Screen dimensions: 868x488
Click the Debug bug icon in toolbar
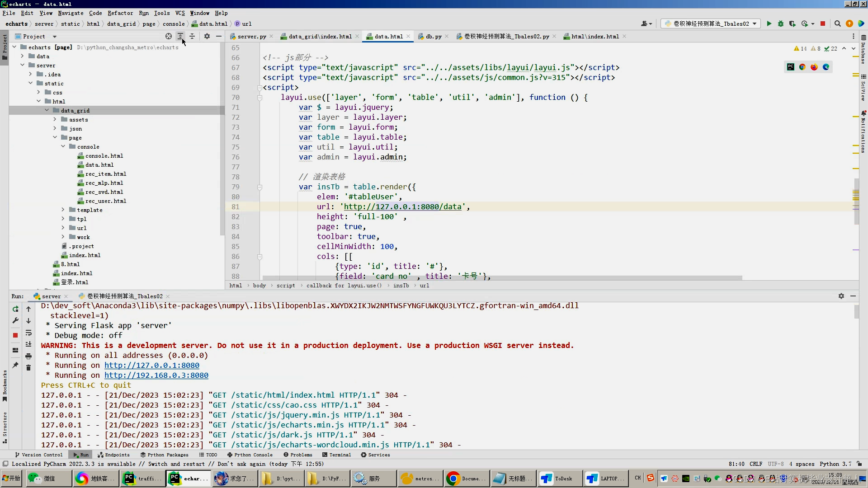pyautogui.click(x=780, y=23)
